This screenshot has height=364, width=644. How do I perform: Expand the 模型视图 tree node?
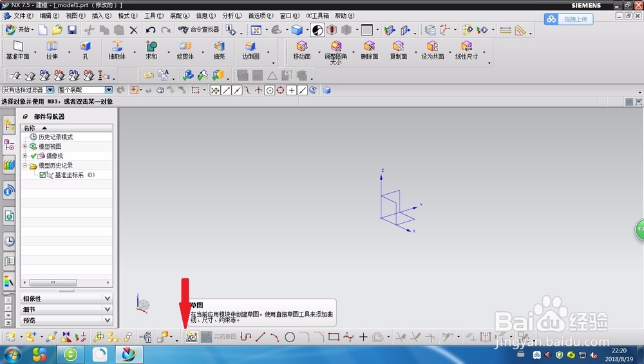(24, 146)
